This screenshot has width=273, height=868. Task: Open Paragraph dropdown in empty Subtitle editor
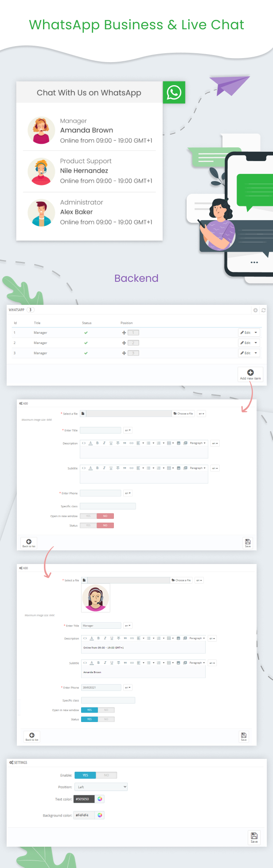pyautogui.click(x=198, y=468)
